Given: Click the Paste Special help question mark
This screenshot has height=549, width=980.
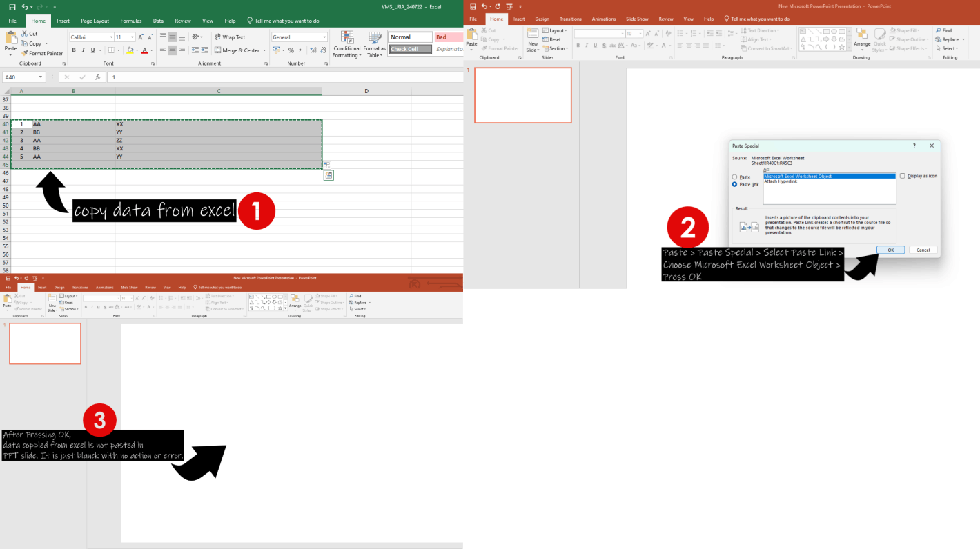Looking at the screenshot, I should (914, 146).
